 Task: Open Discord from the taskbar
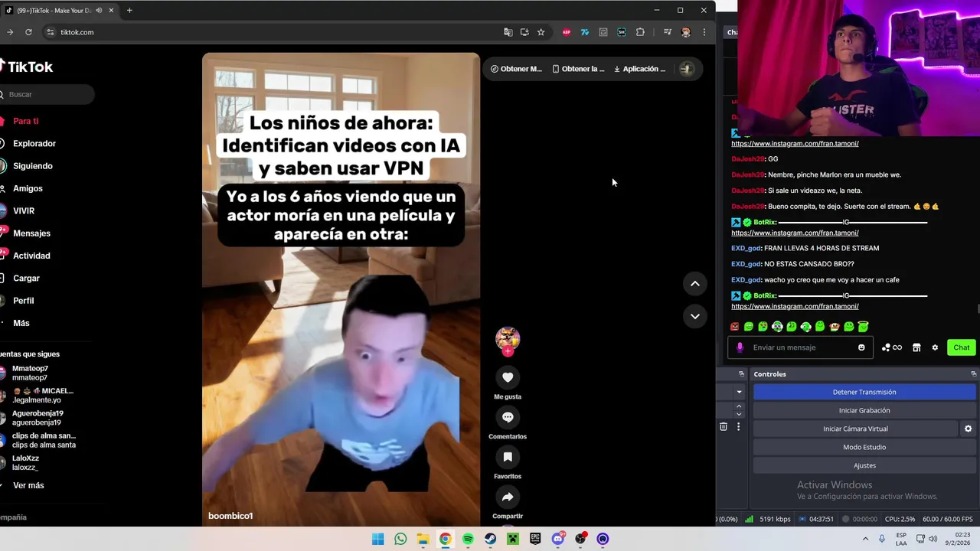pos(558,539)
